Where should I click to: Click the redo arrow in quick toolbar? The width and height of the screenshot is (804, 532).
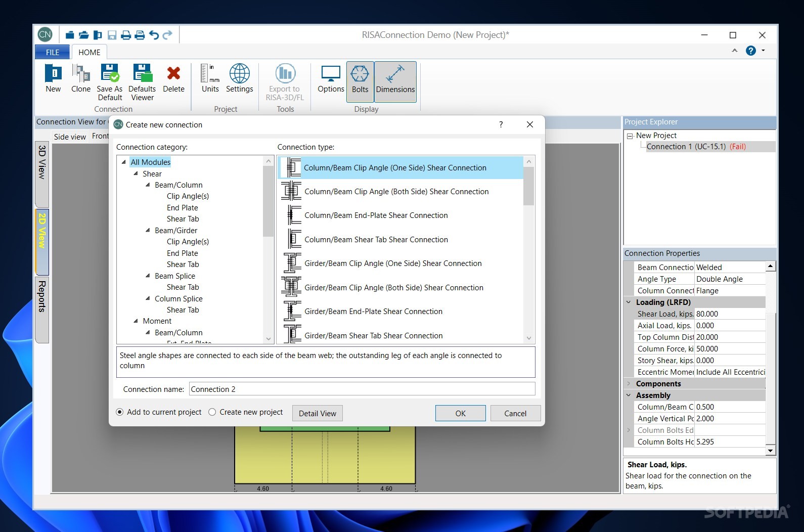point(167,35)
